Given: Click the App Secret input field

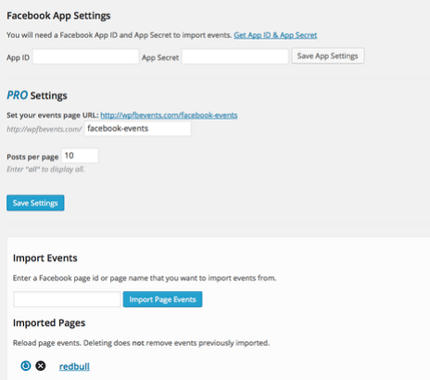Looking at the screenshot, I should point(235,56).
